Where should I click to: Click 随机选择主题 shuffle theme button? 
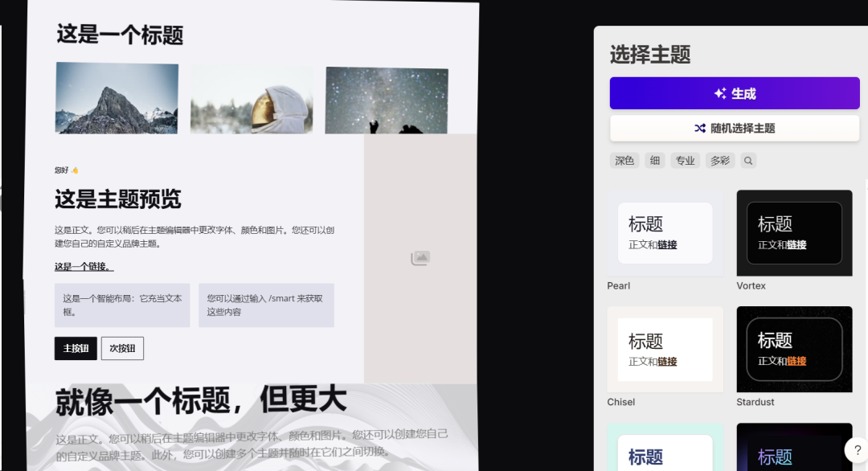(x=735, y=129)
